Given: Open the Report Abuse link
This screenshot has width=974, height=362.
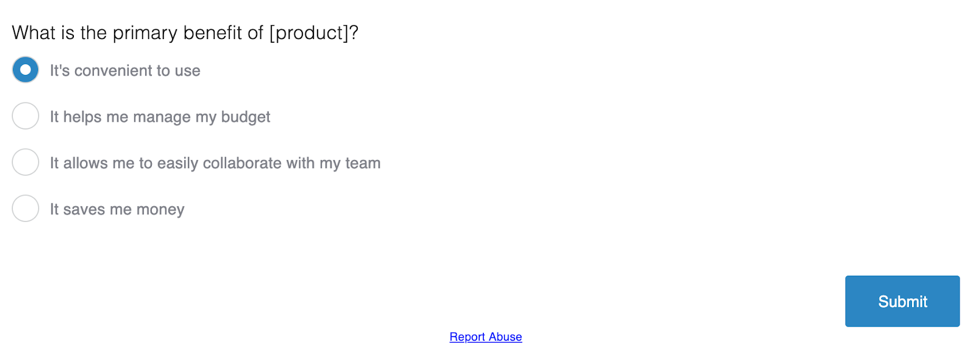Looking at the screenshot, I should point(486,337).
